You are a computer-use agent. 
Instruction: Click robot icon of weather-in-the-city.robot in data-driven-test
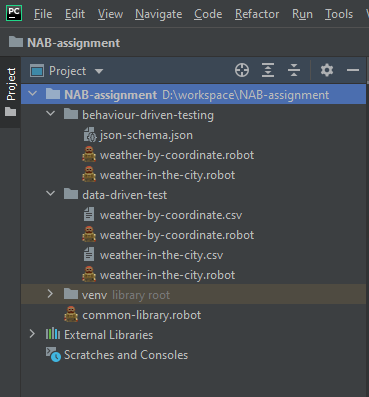pyautogui.click(x=89, y=274)
